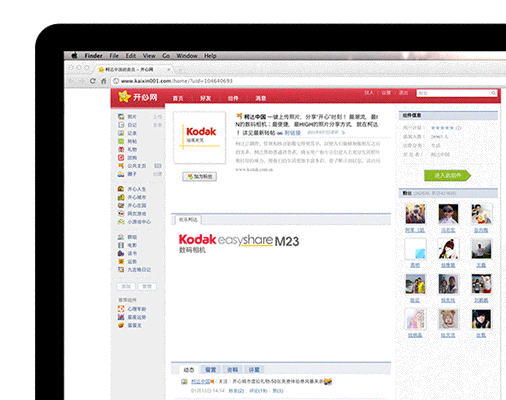Go to 组件 apps in nav bar

pyautogui.click(x=233, y=98)
